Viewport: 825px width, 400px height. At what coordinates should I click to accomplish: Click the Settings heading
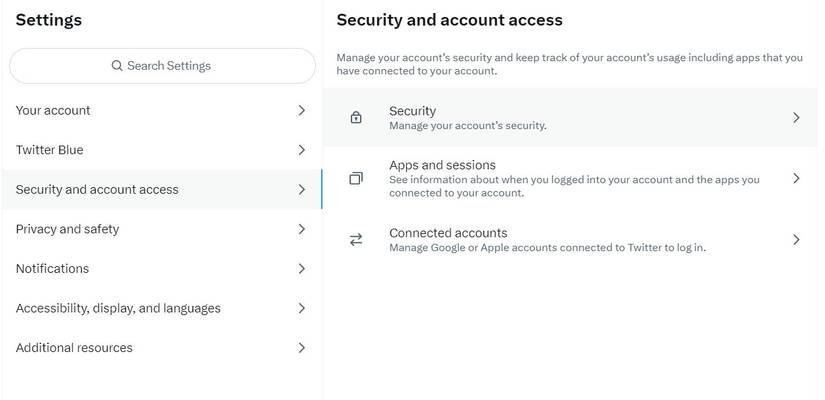[x=48, y=20]
